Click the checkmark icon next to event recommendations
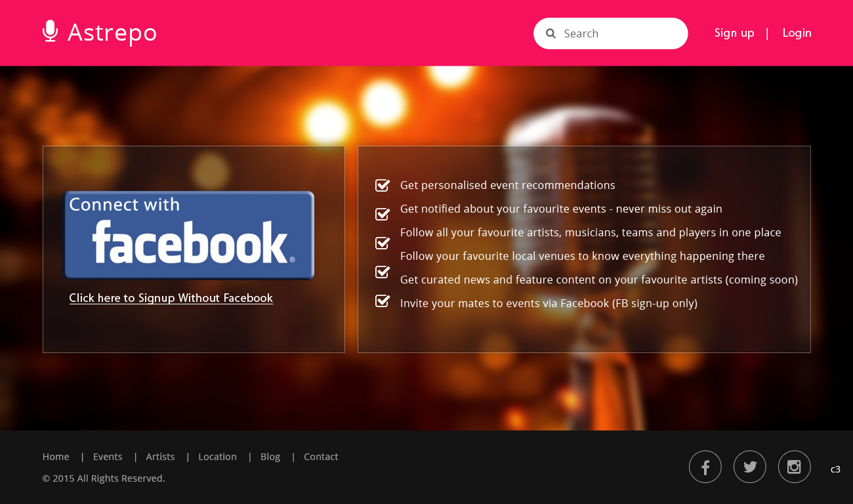 click(383, 185)
